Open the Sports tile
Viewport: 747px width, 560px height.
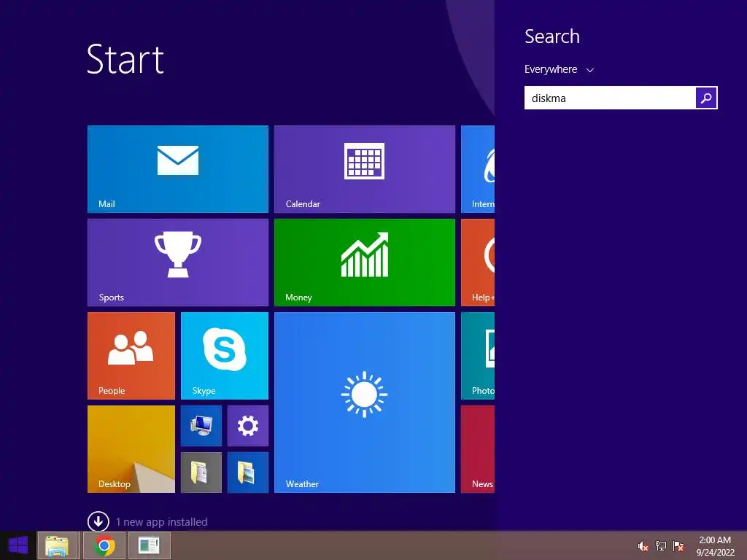pyautogui.click(x=178, y=262)
